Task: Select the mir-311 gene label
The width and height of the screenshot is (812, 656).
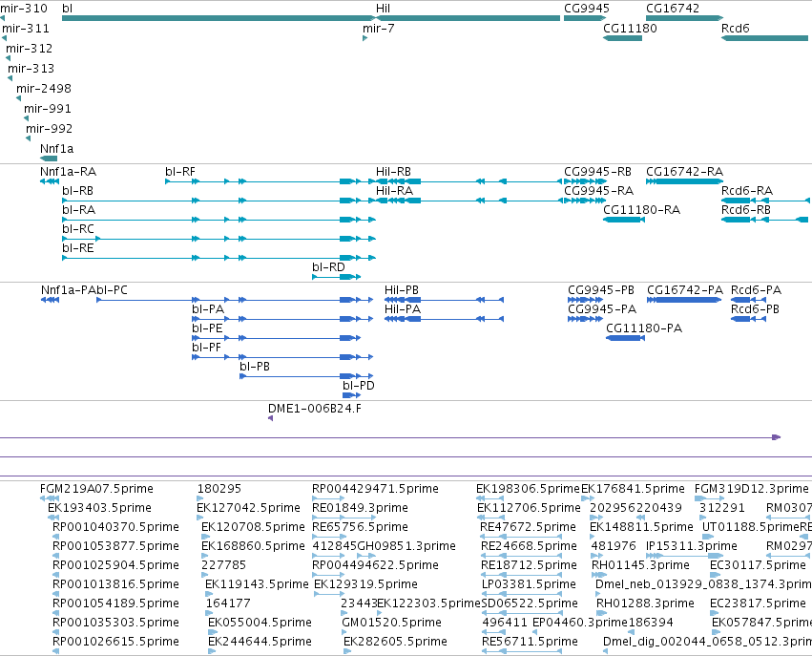Action: 26,29
